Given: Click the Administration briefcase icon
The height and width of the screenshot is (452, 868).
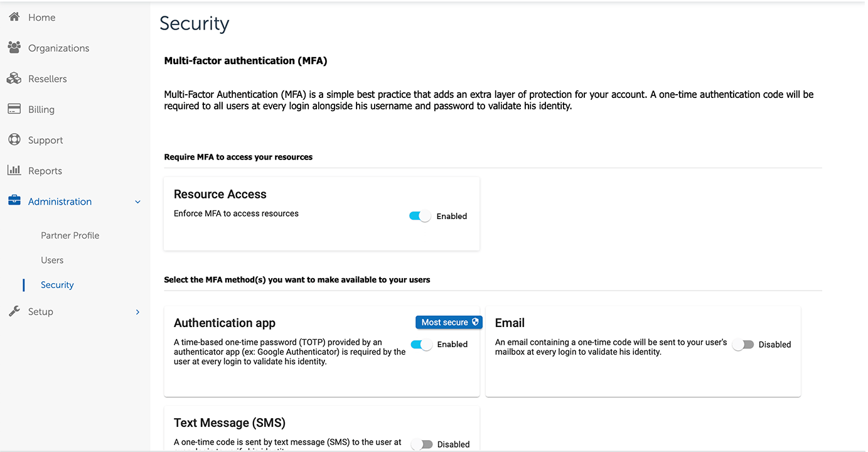Looking at the screenshot, I should (x=14, y=201).
